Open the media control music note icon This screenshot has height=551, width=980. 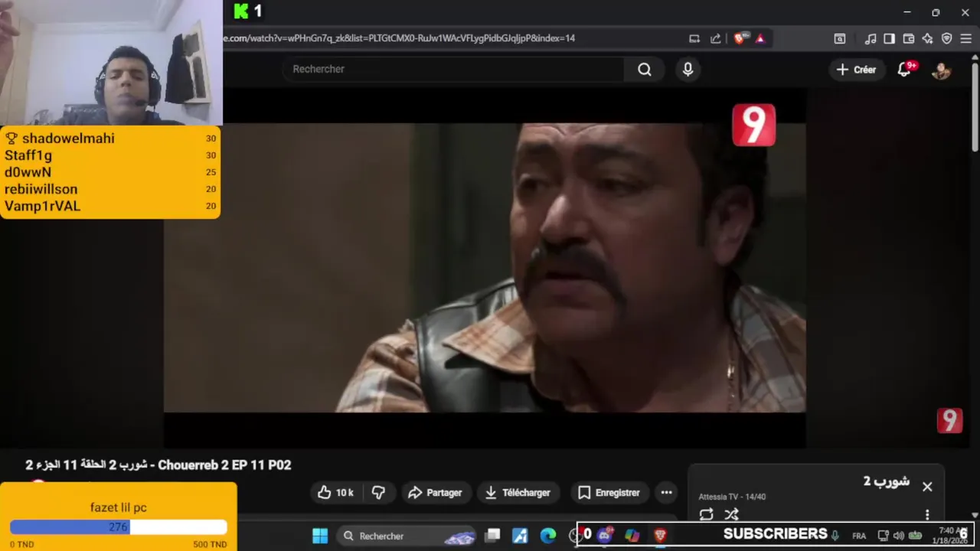tap(871, 38)
